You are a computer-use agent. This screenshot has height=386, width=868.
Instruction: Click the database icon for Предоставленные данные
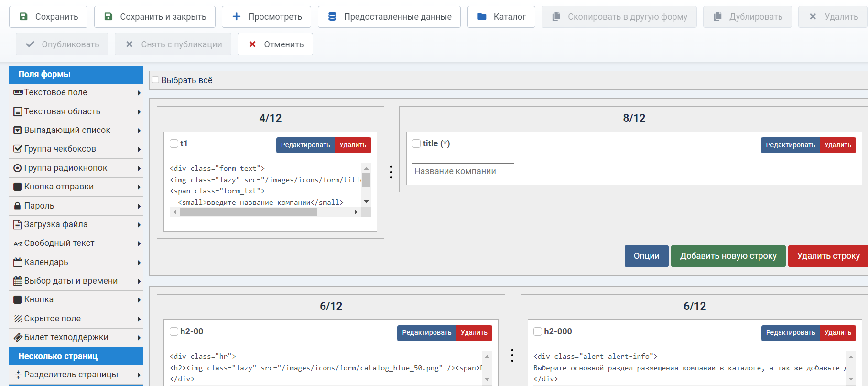(x=332, y=17)
